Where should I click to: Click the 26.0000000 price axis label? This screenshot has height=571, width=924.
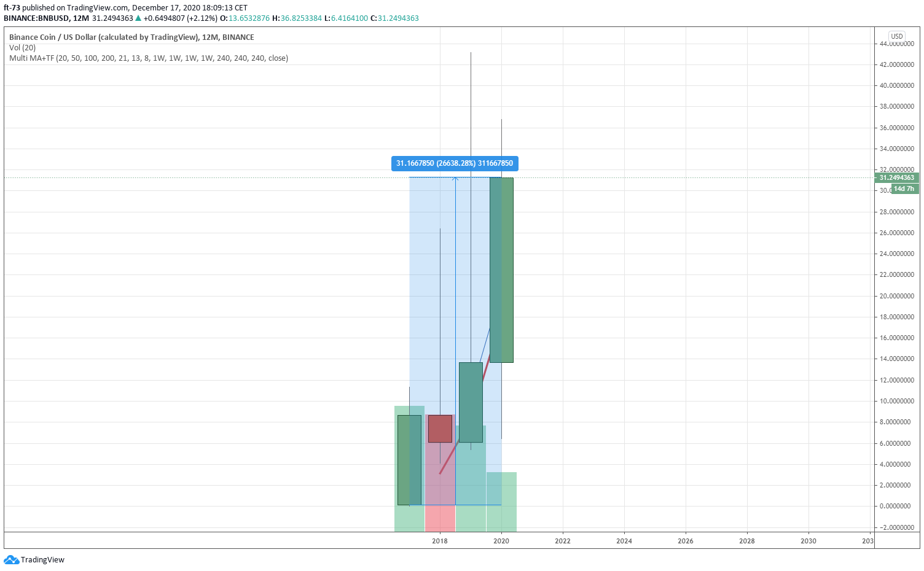click(x=897, y=233)
